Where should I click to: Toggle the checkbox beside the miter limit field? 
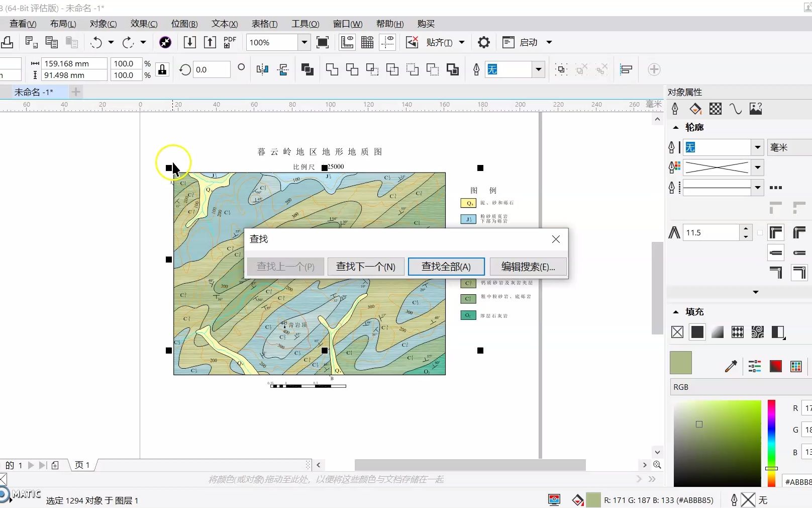point(760,233)
